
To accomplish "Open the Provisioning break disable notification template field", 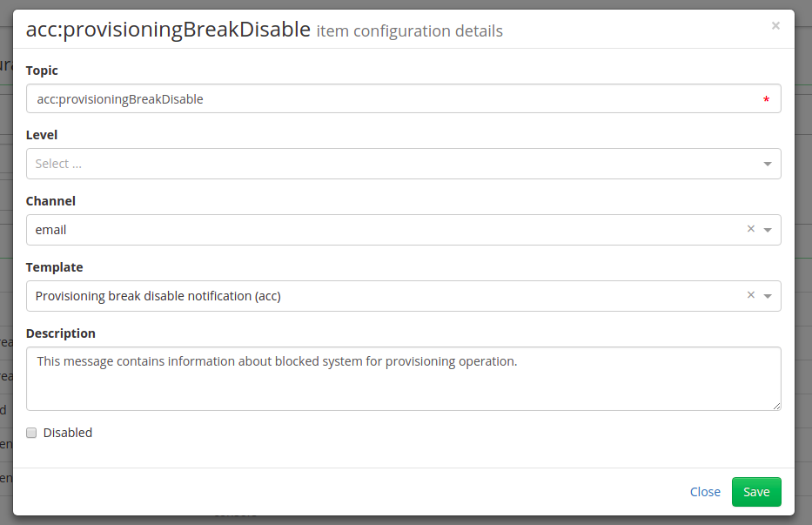I will [404, 296].
